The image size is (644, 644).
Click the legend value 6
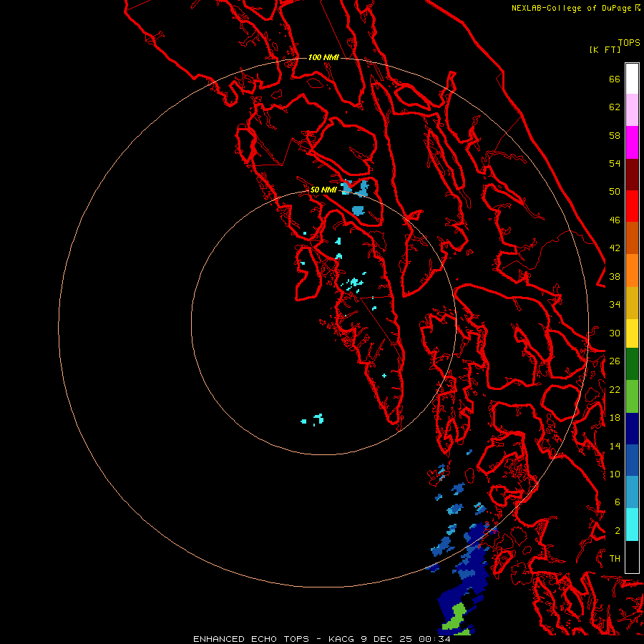[617, 502]
